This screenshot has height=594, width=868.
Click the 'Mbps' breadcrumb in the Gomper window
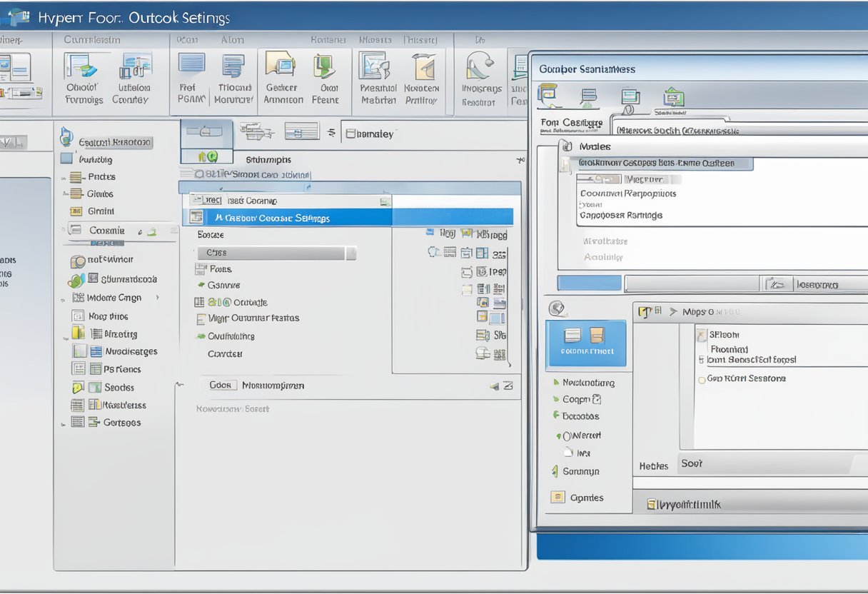click(x=694, y=312)
